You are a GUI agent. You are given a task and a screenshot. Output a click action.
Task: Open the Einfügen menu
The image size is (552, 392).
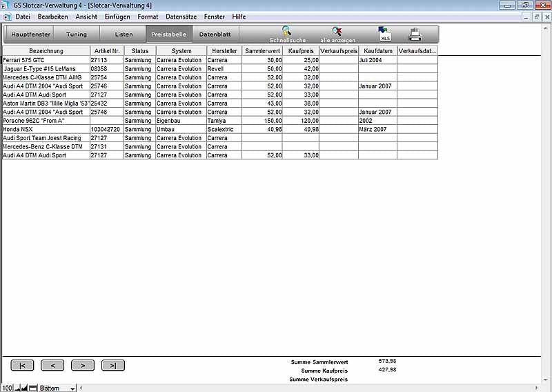(117, 17)
